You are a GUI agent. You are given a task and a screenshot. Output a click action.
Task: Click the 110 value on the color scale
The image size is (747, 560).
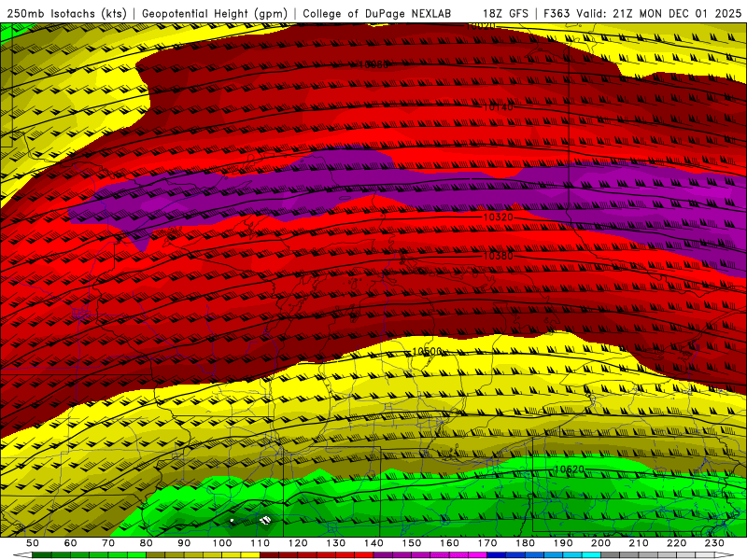tap(261, 543)
